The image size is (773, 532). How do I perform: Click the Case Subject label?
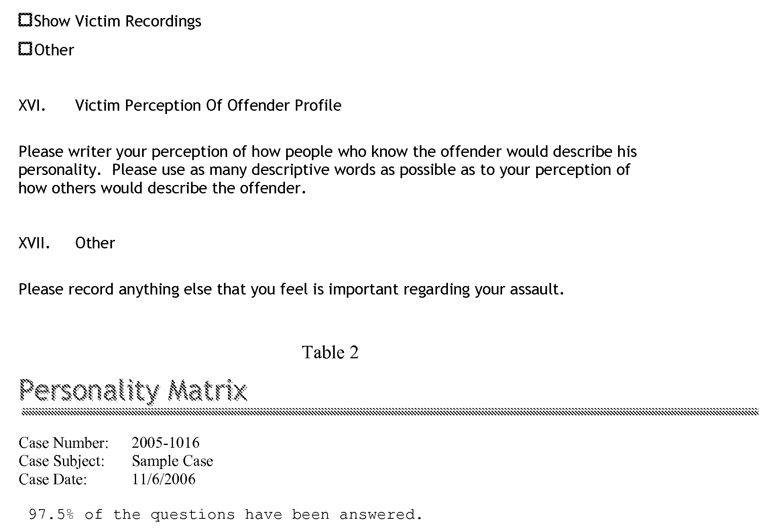61,461
